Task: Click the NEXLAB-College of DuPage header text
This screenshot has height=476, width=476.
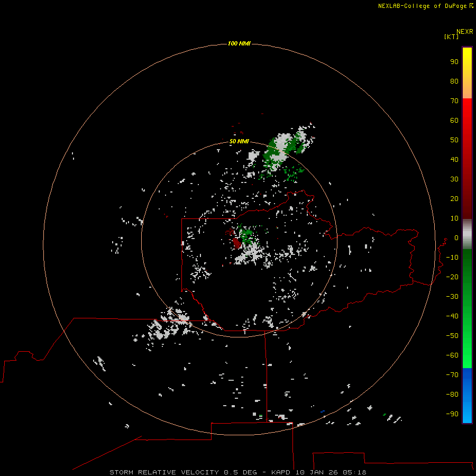Action: [422, 6]
